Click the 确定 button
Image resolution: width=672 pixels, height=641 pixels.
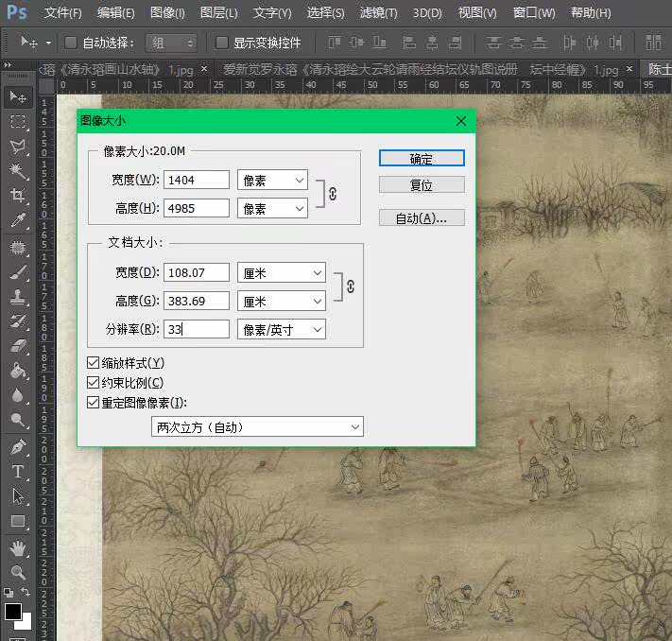tap(422, 158)
